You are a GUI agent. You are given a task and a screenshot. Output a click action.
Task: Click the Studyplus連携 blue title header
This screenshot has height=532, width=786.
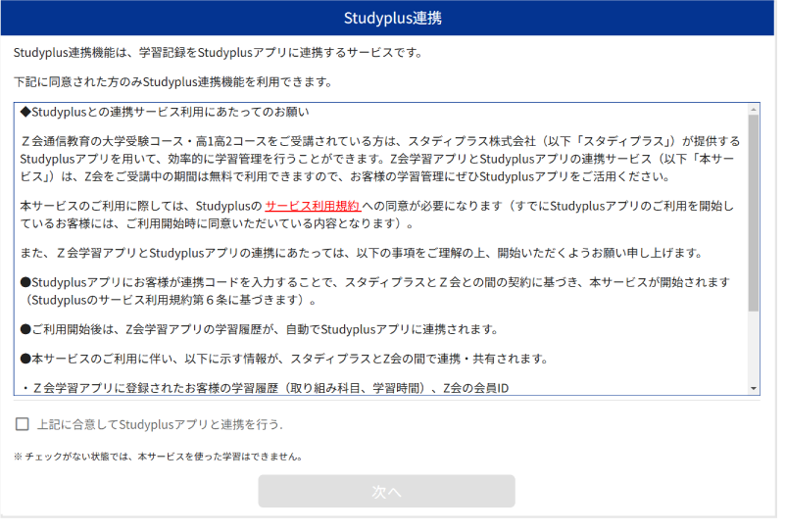click(x=392, y=19)
